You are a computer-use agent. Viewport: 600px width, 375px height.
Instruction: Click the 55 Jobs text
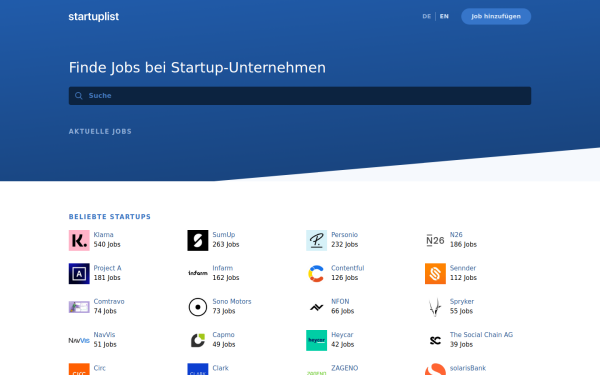461,311
